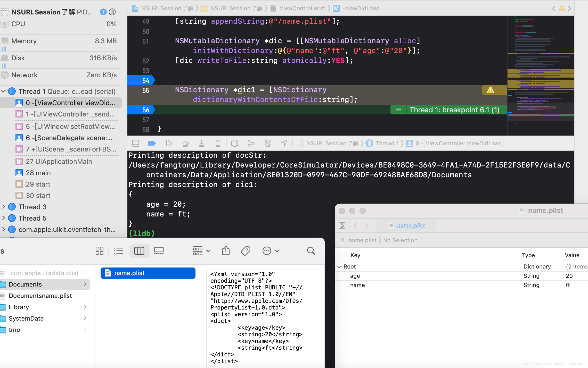Select frame 30 start
This screenshot has height=368, width=588.
[x=33, y=195]
